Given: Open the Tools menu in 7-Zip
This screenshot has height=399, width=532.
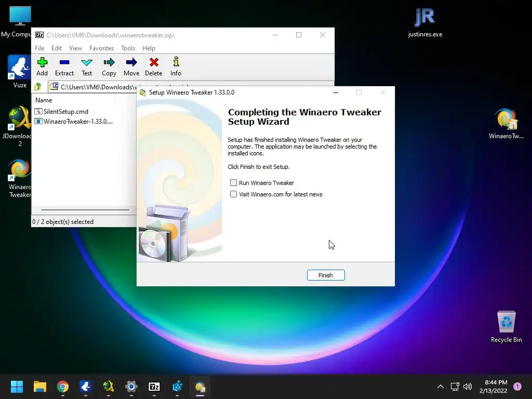Looking at the screenshot, I should [128, 48].
